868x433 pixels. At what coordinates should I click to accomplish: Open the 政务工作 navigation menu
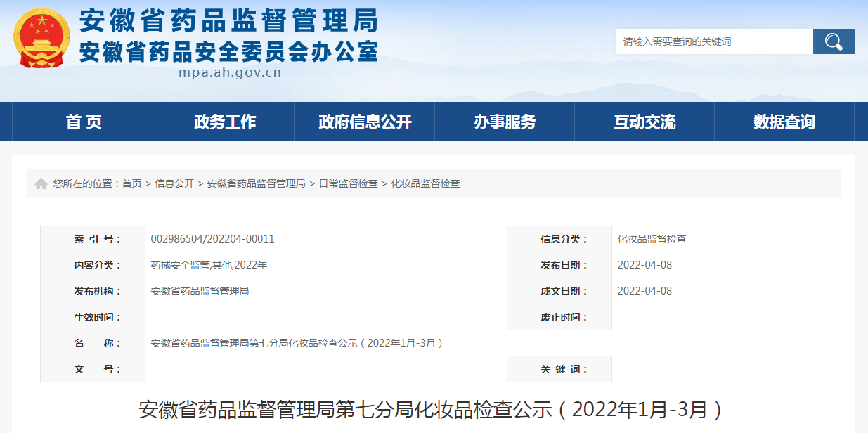click(x=225, y=122)
